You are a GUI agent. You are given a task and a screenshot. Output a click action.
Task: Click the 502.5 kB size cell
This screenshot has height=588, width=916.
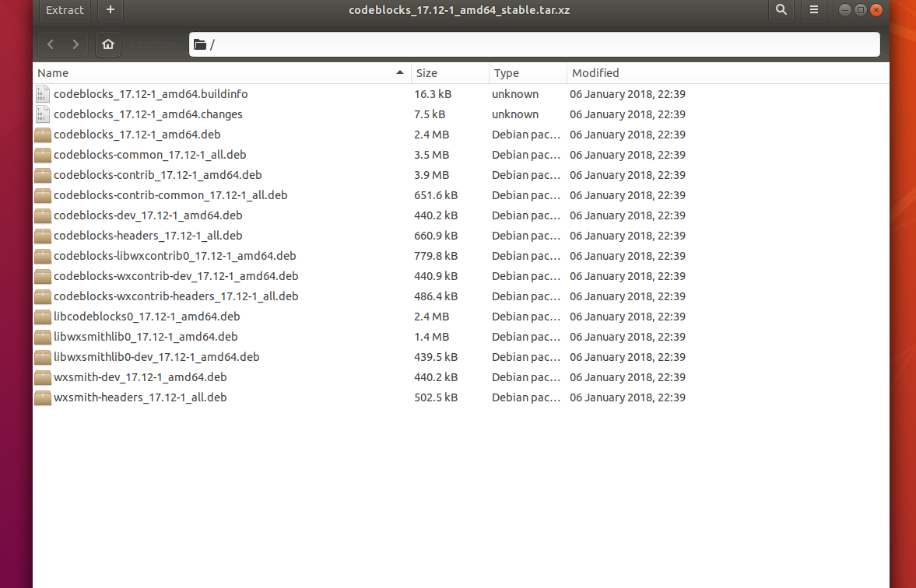436,397
